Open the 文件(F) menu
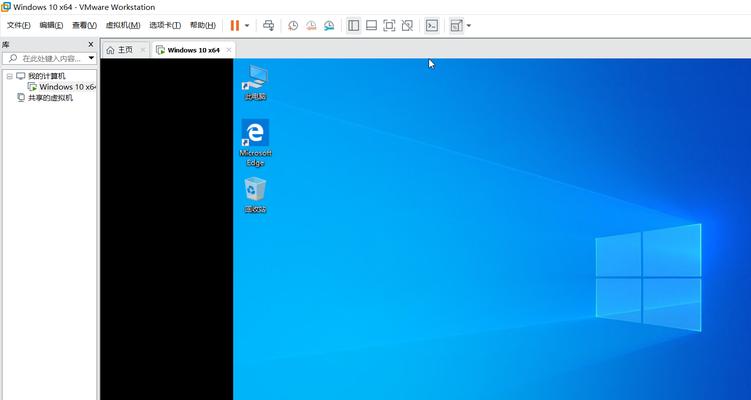Viewport: 751px width, 400px height. [x=19, y=25]
